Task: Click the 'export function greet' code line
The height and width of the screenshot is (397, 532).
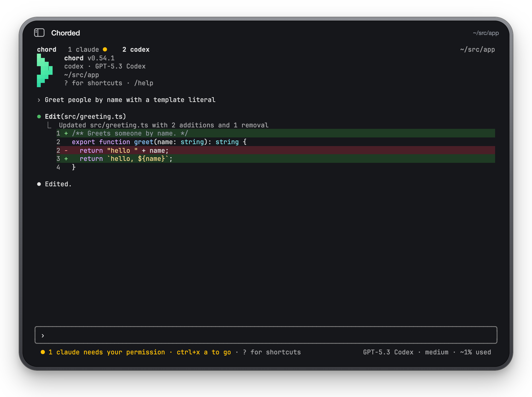Action: (x=159, y=142)
